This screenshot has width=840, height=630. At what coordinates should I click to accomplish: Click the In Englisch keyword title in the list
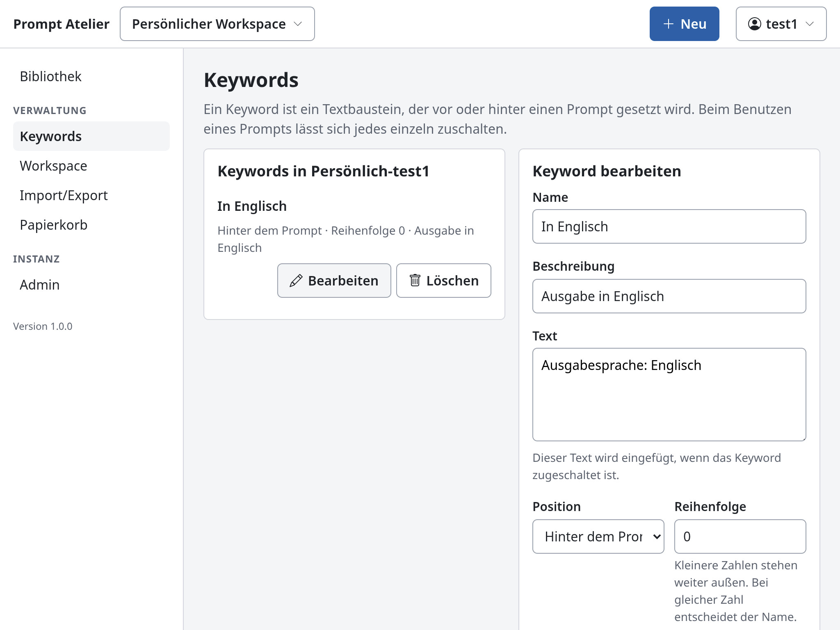pyautogui.click(x=252, y=206)
